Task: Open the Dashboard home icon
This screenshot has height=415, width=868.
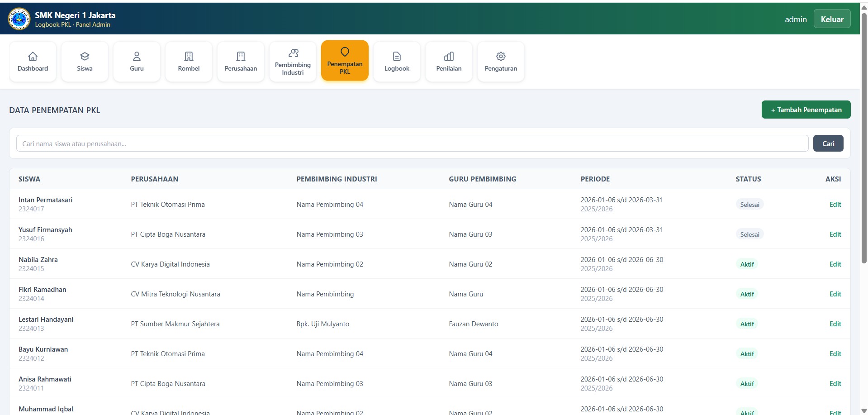Action: [33, 56]
